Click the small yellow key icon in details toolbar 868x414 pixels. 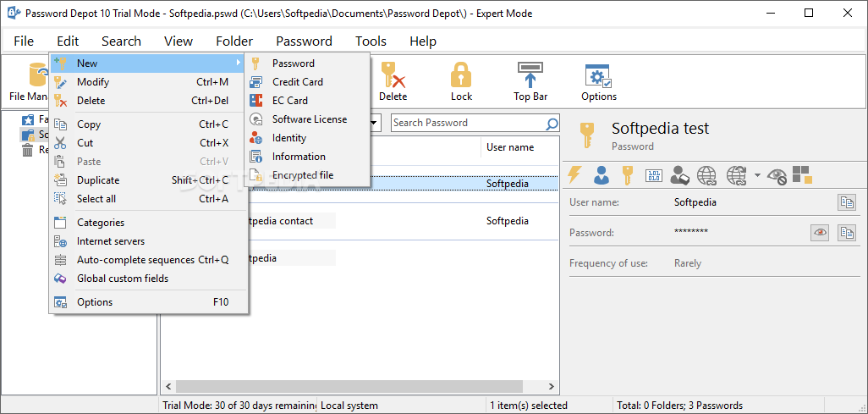[x=627, y=175]
